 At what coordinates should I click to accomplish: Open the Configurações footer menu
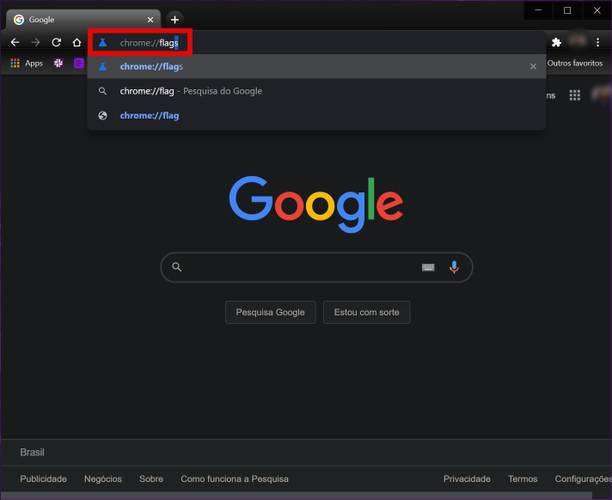583,479
